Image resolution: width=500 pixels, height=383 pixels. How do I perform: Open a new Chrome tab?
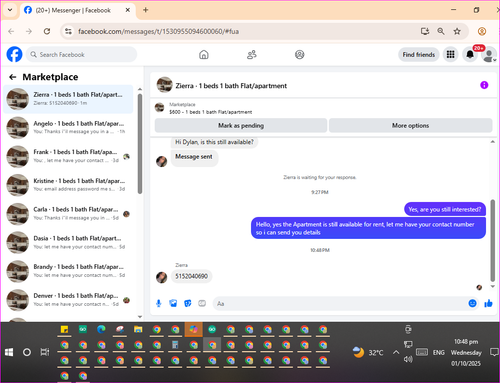pos(145,10)
